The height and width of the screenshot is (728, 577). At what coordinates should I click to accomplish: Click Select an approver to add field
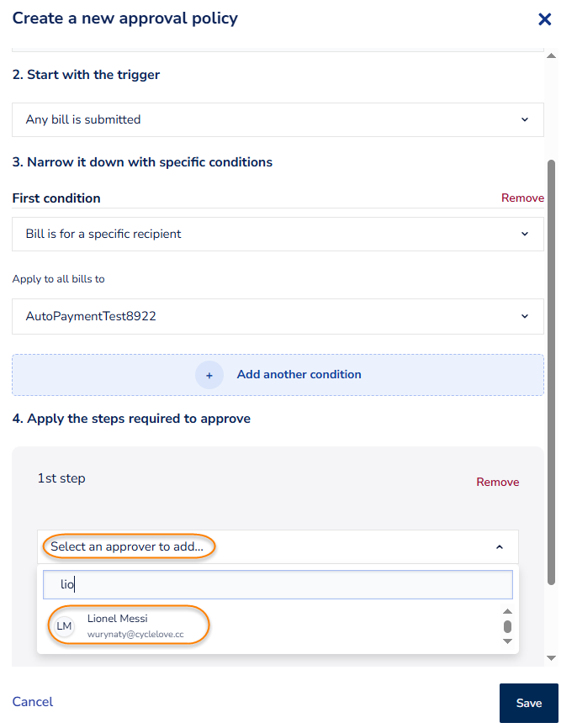[x=278, y=547]
